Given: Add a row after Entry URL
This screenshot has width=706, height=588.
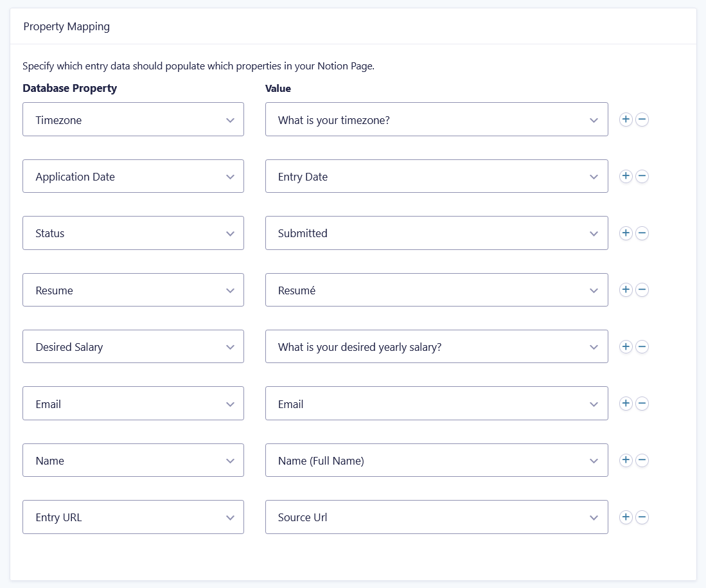Looking at the screenshot, I should [x=626, y=517].
